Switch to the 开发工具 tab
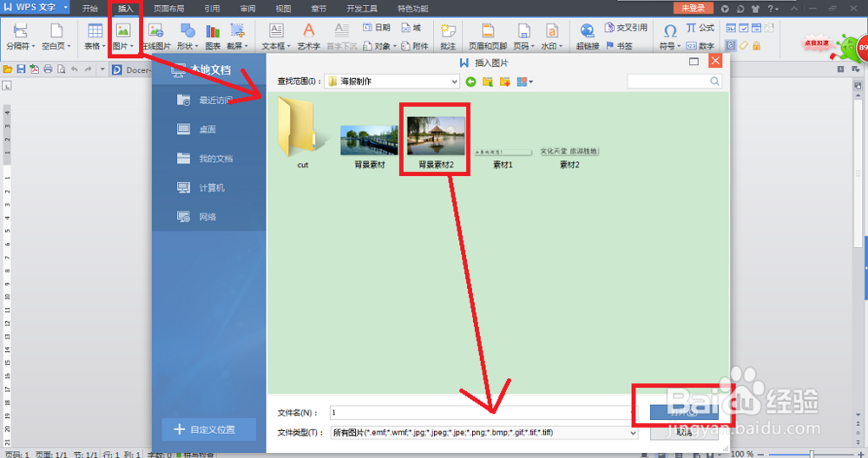Viewport: 868px width, 458px height. [x=362, y=9]
